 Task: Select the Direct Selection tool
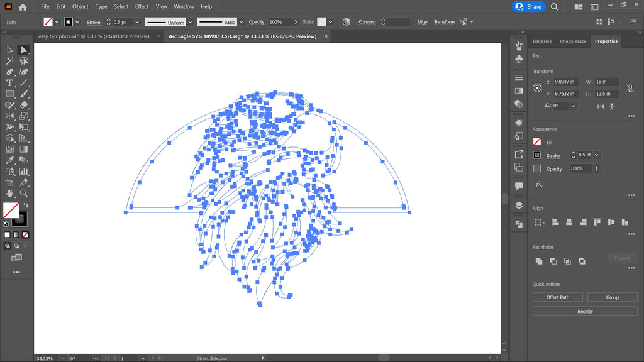23,50
